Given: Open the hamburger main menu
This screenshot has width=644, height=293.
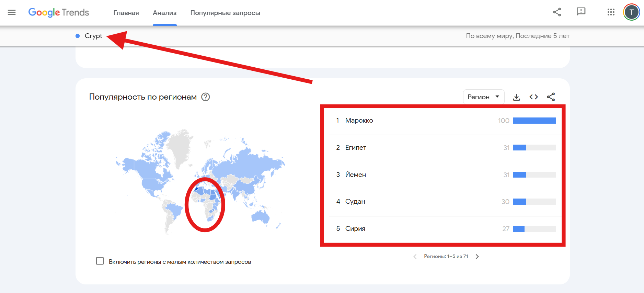Looking at the screenshot, I should pyautogui.click(x=12, y=13).
